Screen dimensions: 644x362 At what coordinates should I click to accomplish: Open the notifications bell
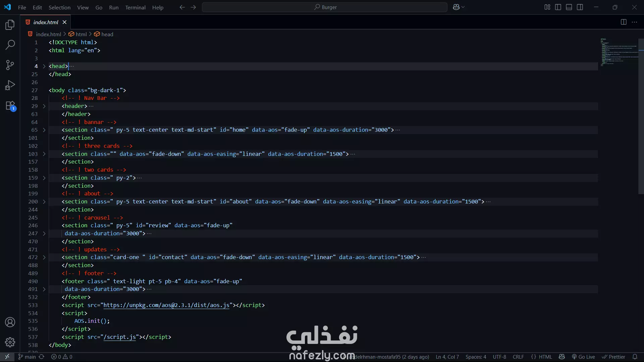tap(635, 357)
